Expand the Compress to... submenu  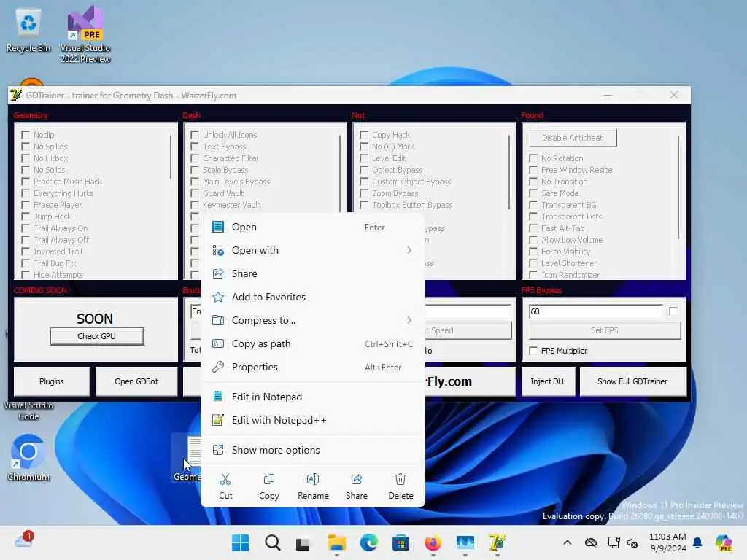(x=312, y=321)
